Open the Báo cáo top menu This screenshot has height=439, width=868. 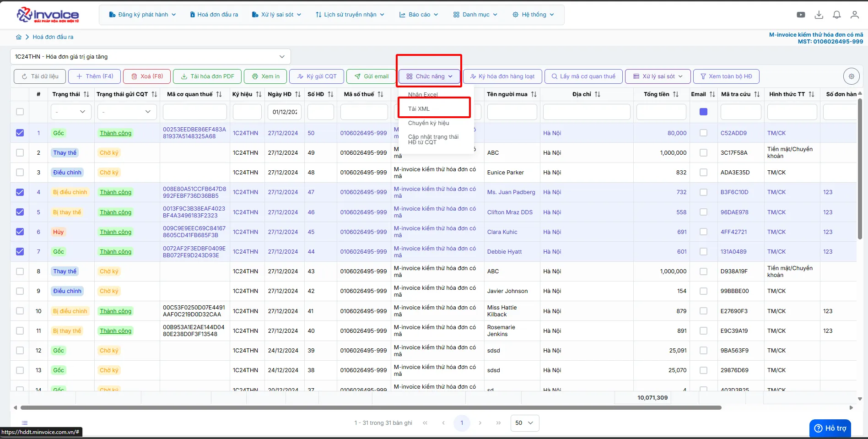(419, 15)
